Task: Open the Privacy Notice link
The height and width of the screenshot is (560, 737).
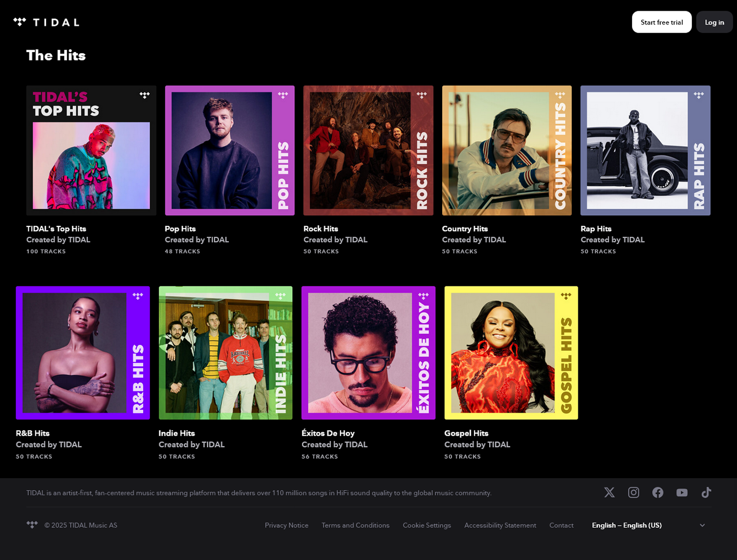Action: pyautogui.click(x=287, y=525)
